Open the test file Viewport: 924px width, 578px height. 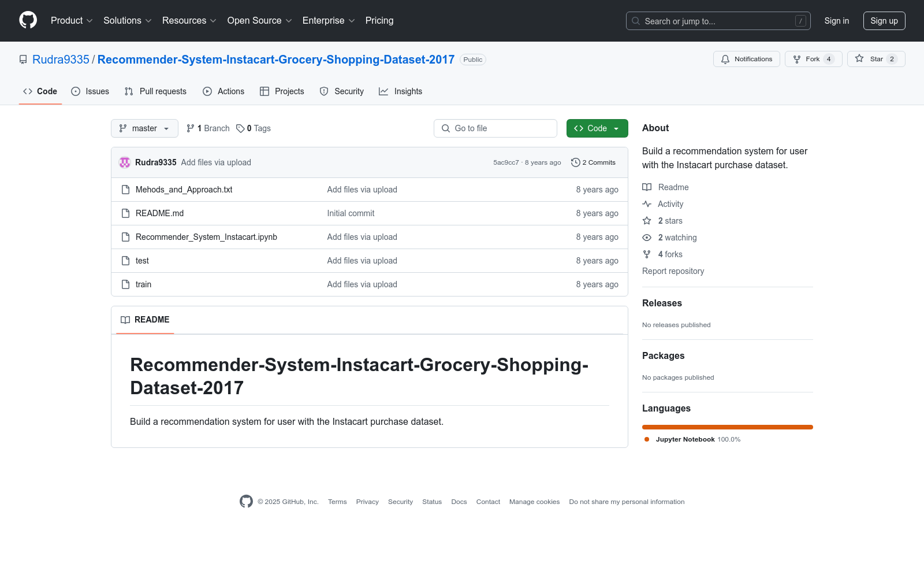point(142,261)
